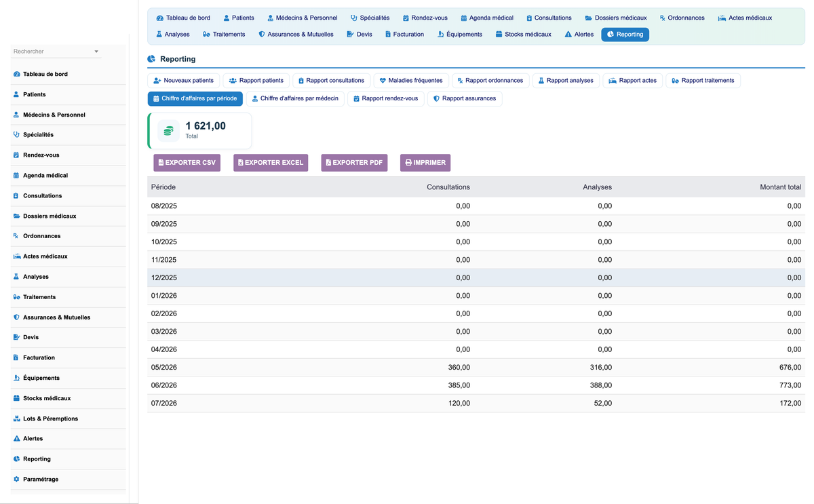Show Maladies fréquentes report

(411, 81)
